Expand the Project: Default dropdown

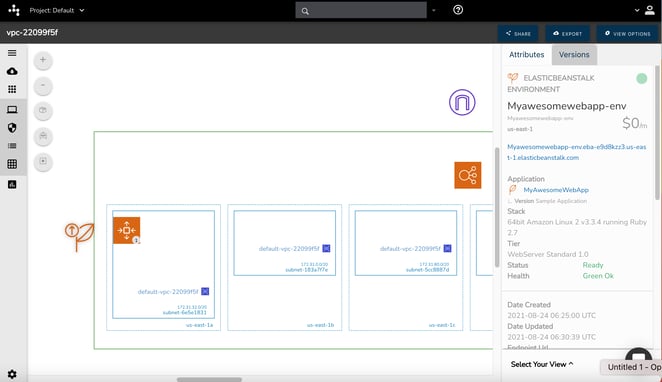tap(57, 11)
